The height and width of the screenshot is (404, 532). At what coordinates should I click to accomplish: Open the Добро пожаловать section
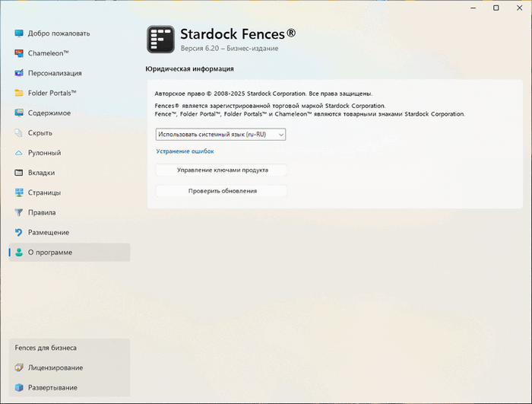[x=59, y=33]
